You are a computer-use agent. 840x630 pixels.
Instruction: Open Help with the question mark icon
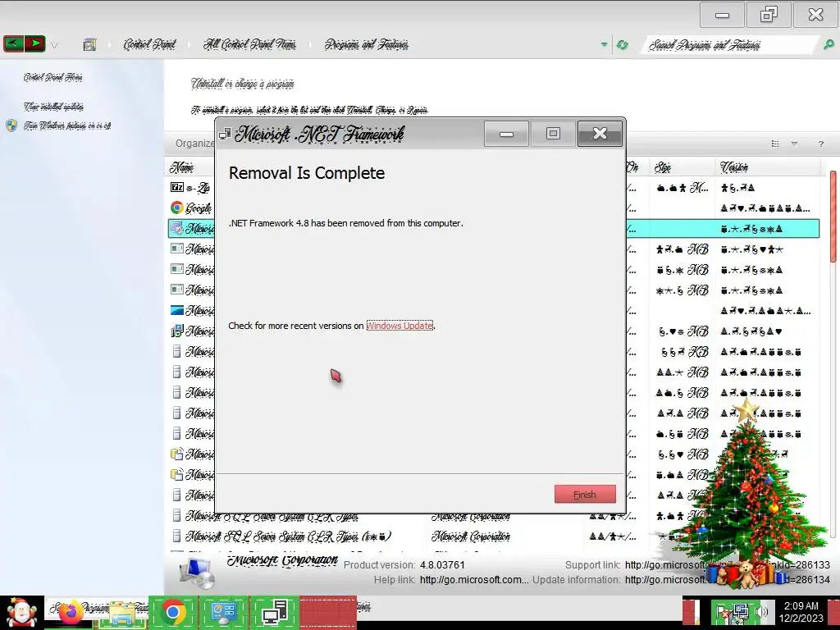pos(820,144)
